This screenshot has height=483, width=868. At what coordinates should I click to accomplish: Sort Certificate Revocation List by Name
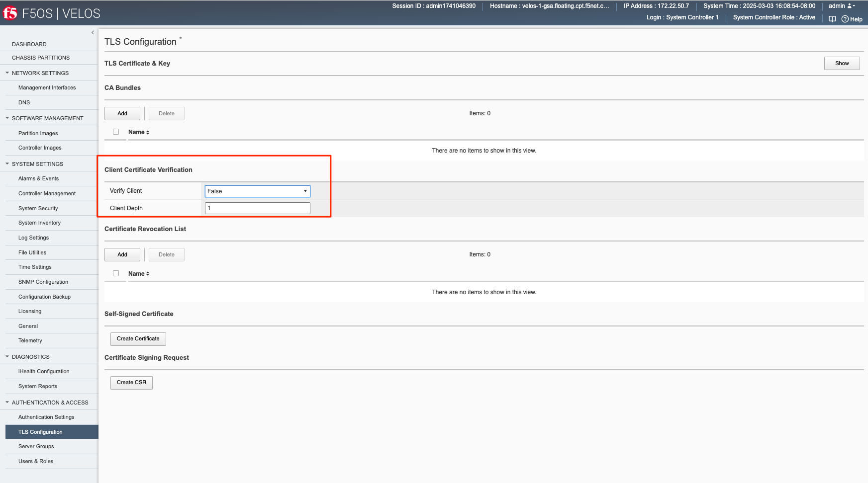tap(139, 274)
